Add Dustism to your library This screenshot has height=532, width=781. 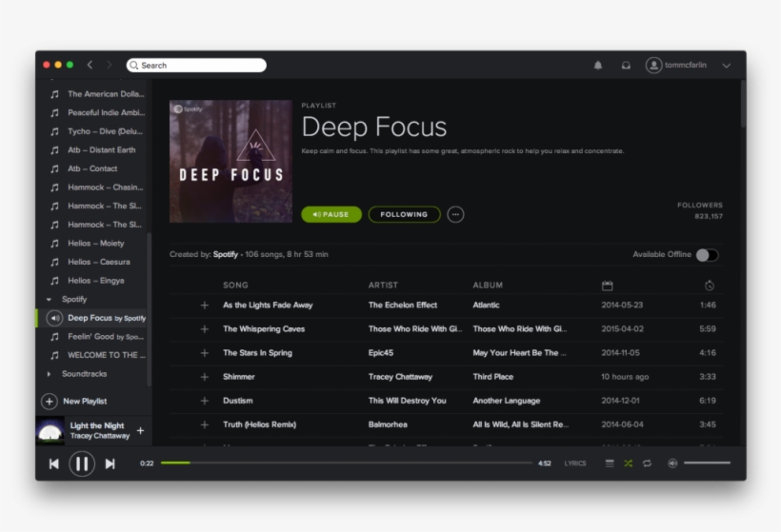(204, 401)
